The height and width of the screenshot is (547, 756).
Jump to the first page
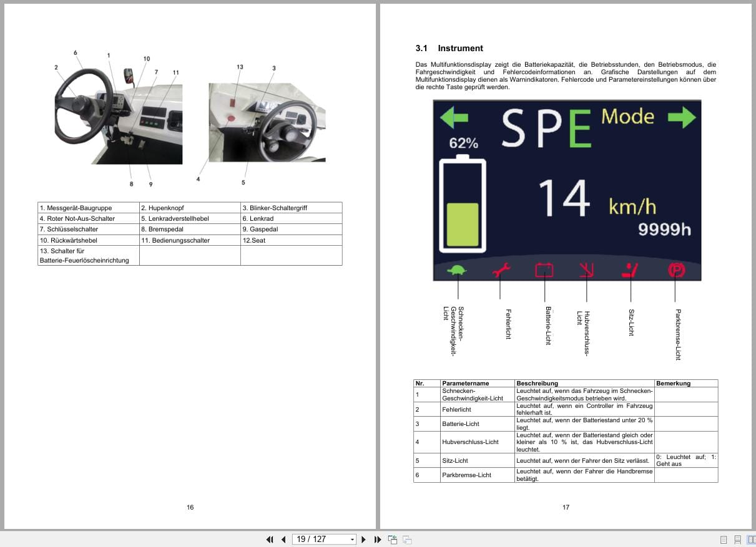270,539
